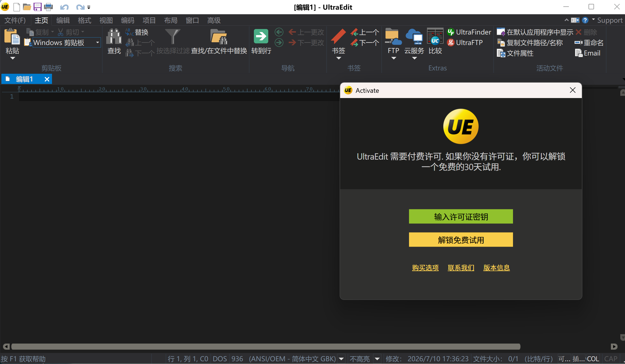This screenshot has width=625, height=364.
Task: Open 文件属性 file properties
Action: (x=515, y=53)
